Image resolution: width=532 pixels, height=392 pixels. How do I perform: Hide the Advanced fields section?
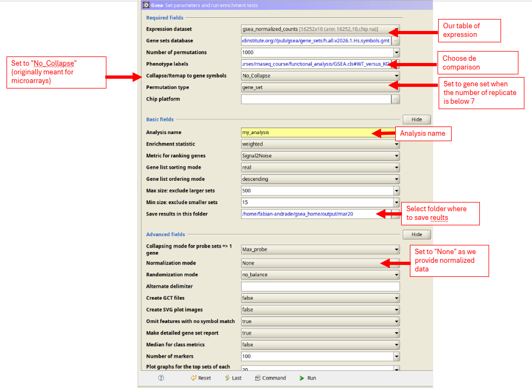[416, 234]
